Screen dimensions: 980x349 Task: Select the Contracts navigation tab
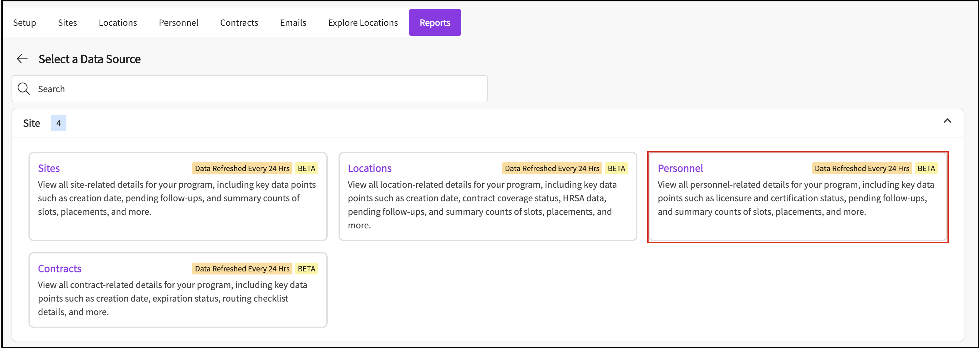[x=239, y=22]
